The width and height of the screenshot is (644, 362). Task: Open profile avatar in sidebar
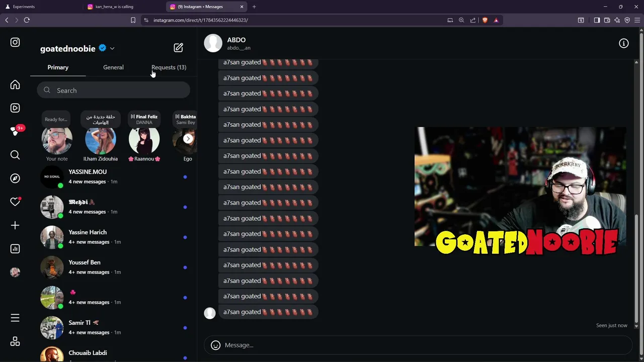[15, 272]
